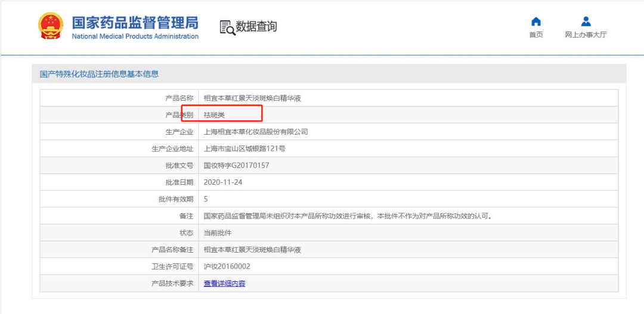This screenshot has width=644, height=314.
Task: Click the 批准日期 label cell
Action: (x=119, y=182)
